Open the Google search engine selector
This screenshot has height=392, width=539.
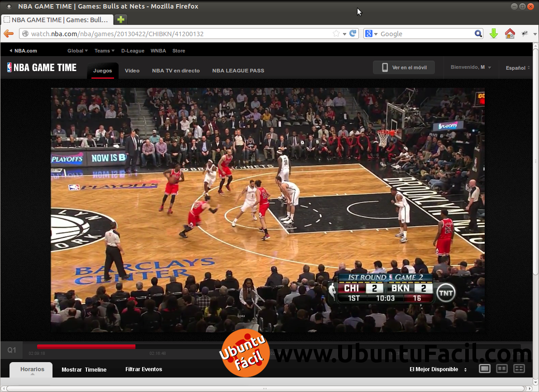[x=371, y=33]
